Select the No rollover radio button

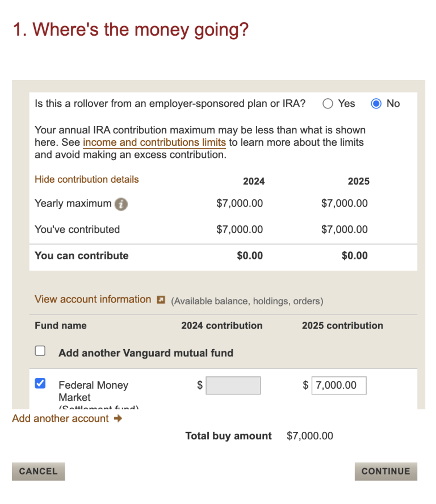tap(376, 103)
